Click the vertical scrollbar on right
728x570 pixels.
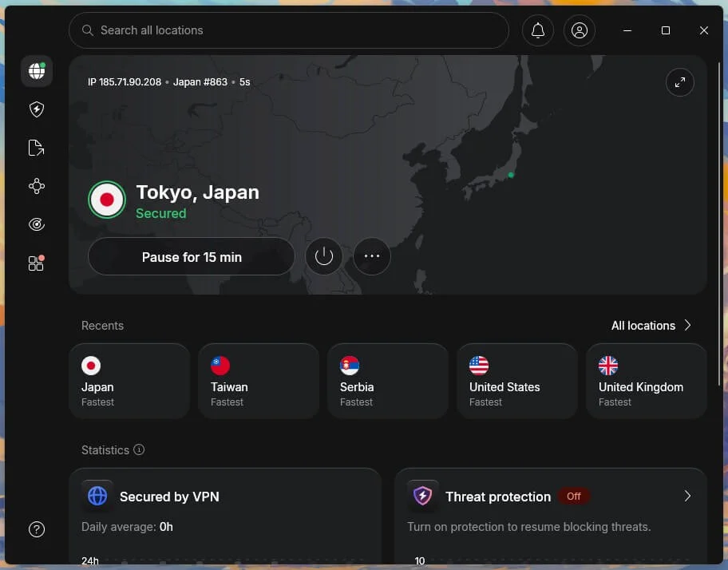(719, 223)
